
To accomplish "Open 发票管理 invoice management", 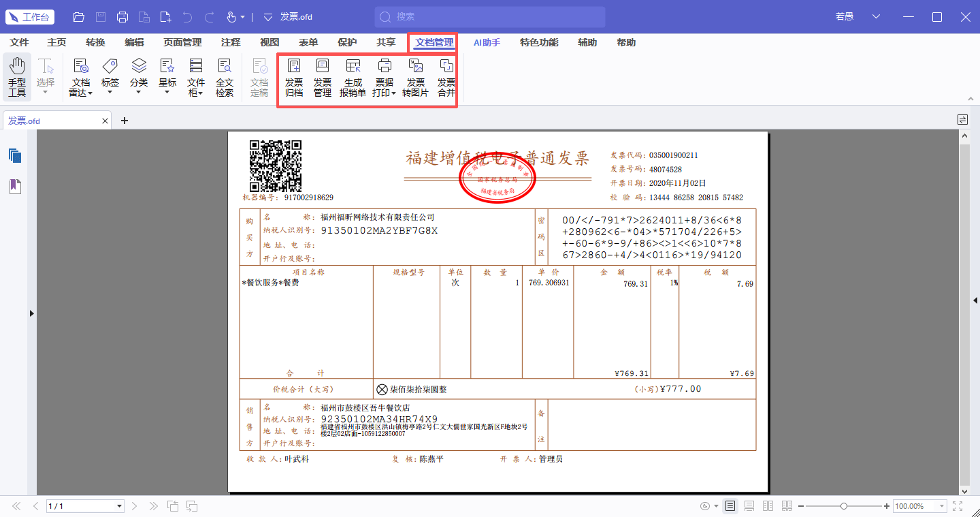I will click(x=323, y=78).
